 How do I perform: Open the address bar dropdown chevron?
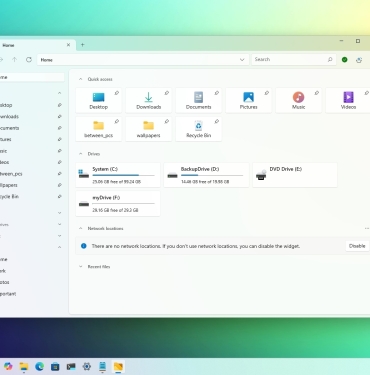click(x=242, y=60)
